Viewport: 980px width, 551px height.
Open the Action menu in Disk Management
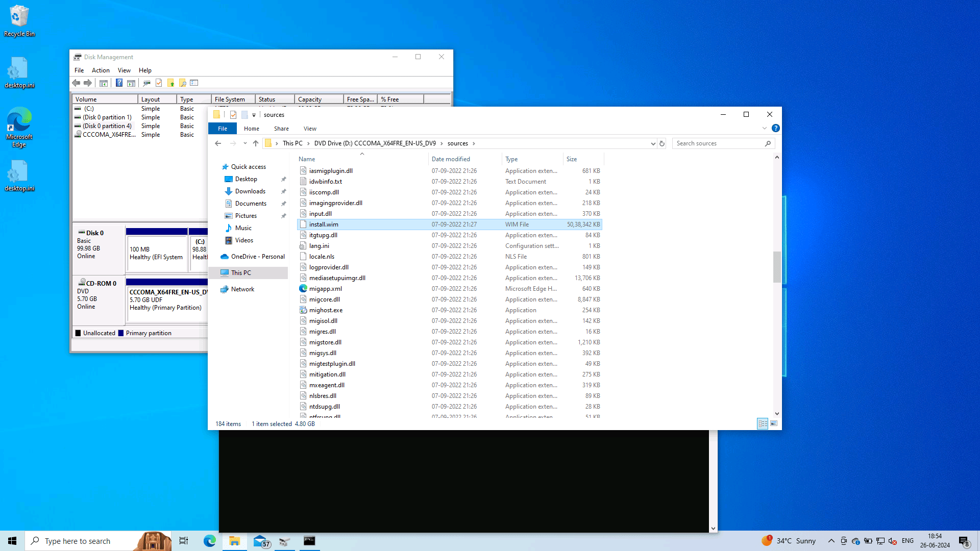tap(101, 70)
